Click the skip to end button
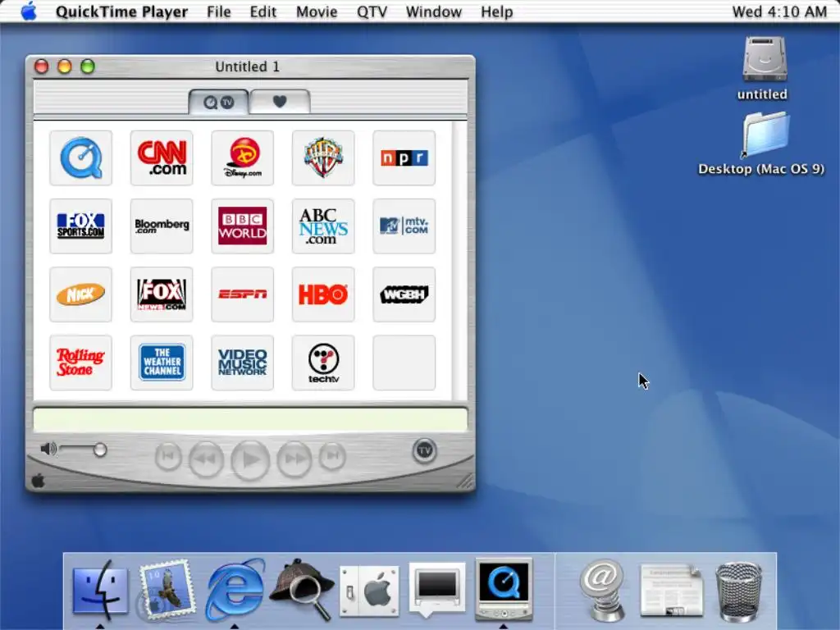Image resolution: width=840 pixels, height=630 pixels. click(x=332, y=456)
